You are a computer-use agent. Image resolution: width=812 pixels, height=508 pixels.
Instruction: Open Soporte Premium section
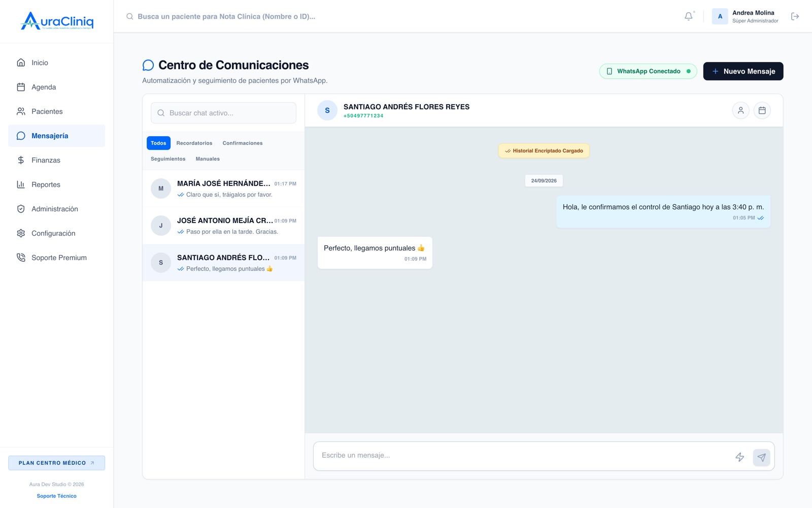(57, 258)
